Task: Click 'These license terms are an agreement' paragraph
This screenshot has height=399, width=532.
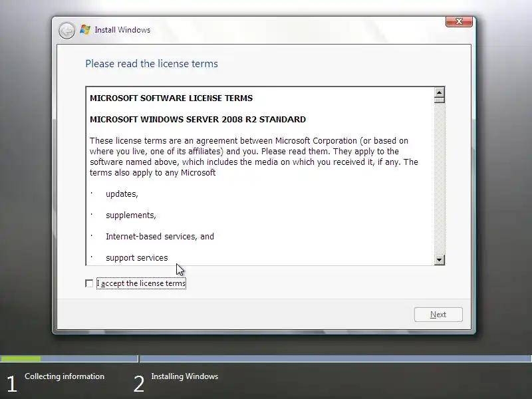Action: 254,157
